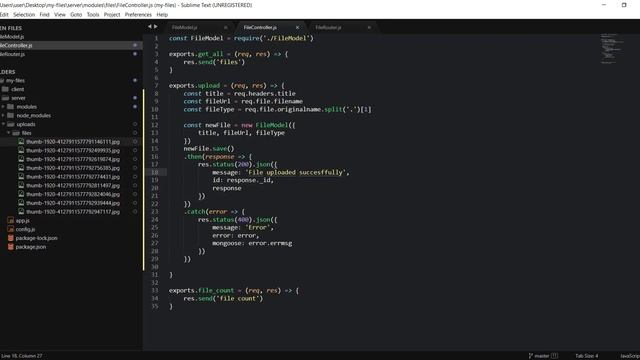Click the code minimap preview
Image resolution: width=640 pixels, height=360 pixels.
point(612,49)
